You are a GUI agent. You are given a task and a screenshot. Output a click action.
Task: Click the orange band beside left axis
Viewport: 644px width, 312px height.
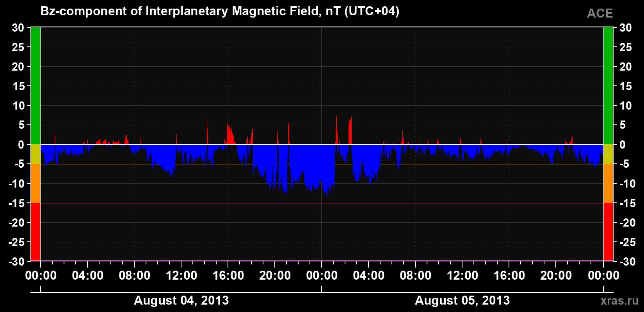click(x=36, y=183)
